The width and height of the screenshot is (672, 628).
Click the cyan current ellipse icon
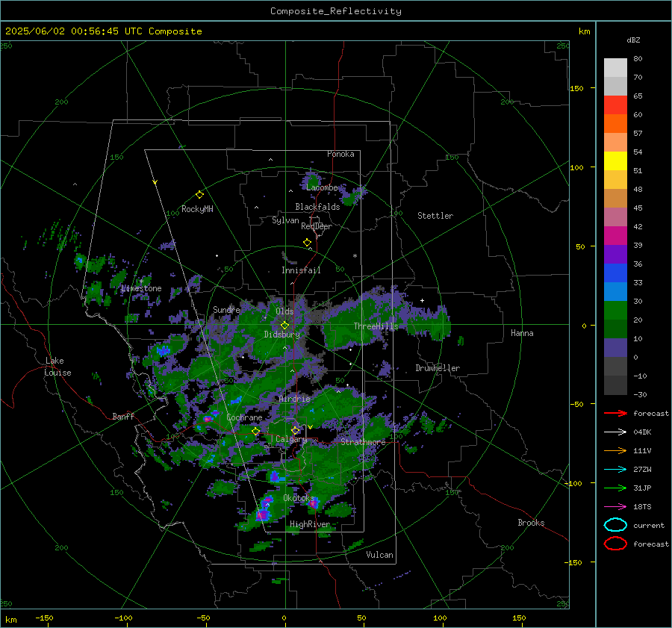coord(615,525)
